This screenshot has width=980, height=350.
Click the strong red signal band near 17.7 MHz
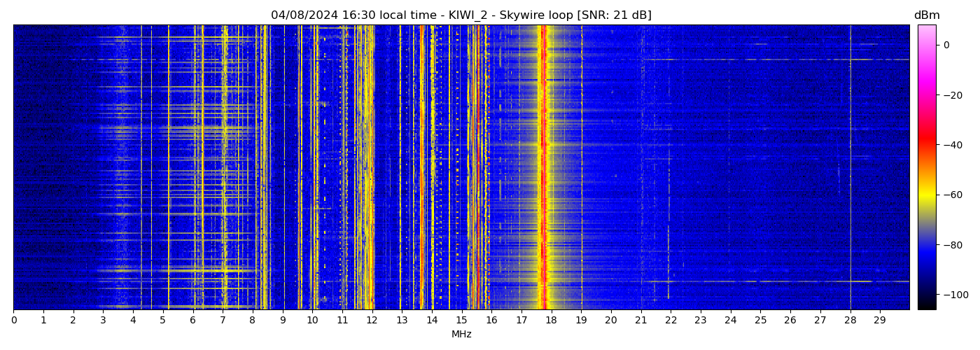(x=543, y=168)
